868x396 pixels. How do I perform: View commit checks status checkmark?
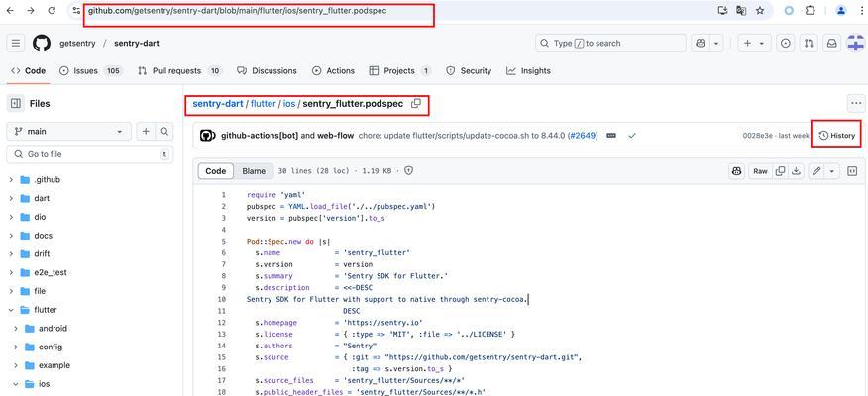point(631,135)
